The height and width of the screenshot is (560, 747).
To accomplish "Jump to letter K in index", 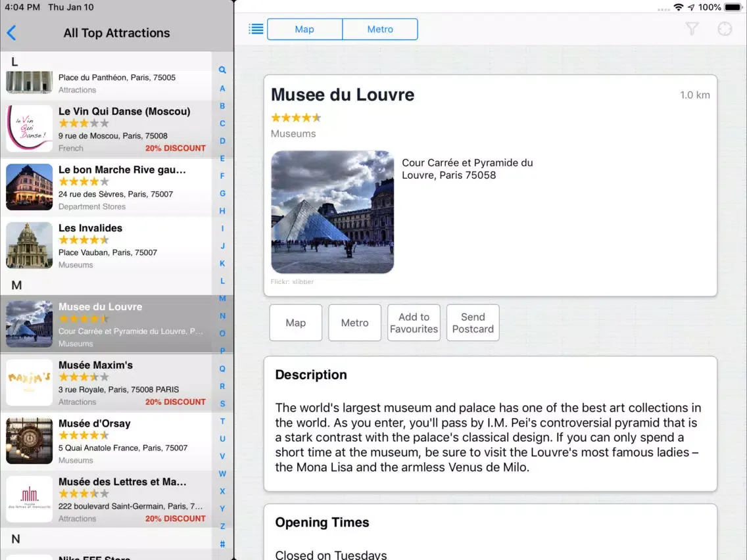I will click(222, 264).
